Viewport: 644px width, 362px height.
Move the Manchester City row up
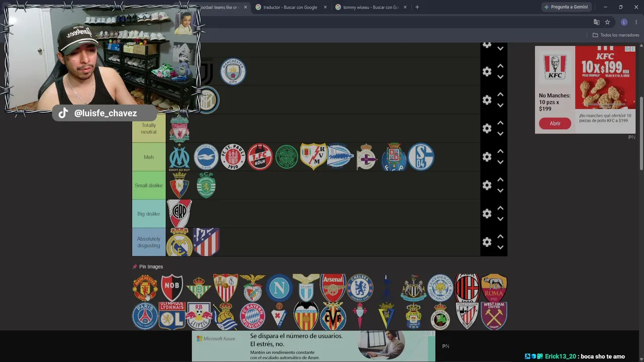(500, 66)
